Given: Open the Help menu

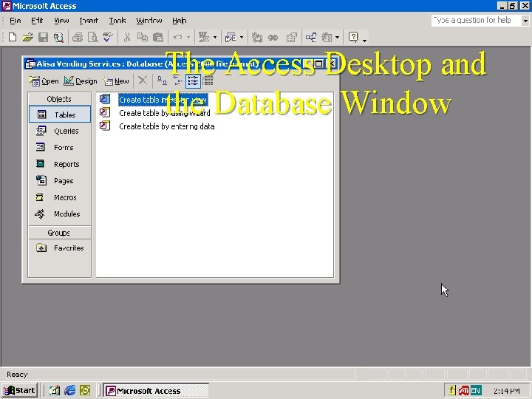Looking at the screenshot, I should 179,21.
